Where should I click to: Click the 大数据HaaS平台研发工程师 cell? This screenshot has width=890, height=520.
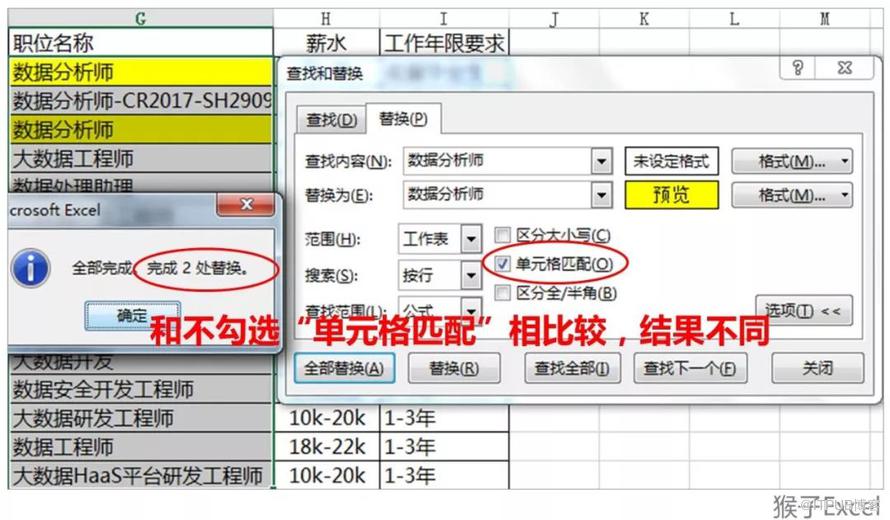tap(141, 476)
